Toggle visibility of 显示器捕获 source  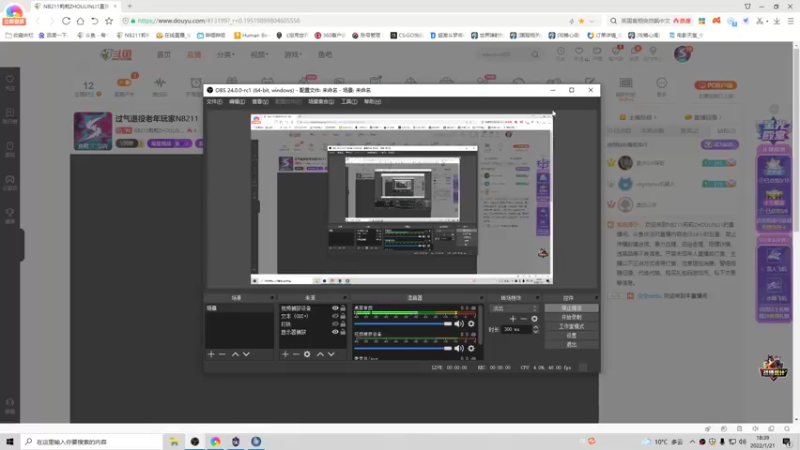point(335,332)
